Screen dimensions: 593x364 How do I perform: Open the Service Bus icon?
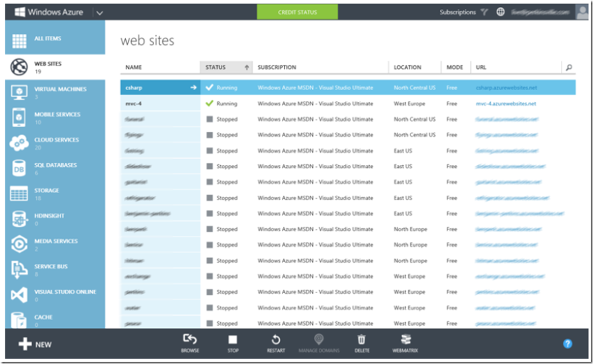coord(19,269)
